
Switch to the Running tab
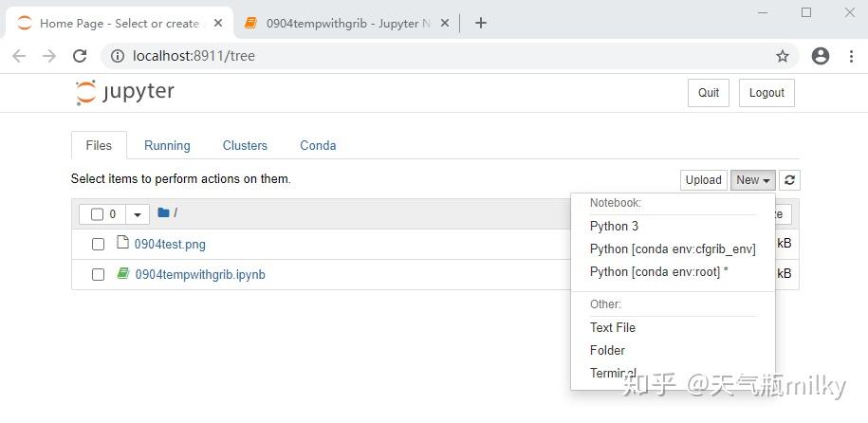click(167, 145)
